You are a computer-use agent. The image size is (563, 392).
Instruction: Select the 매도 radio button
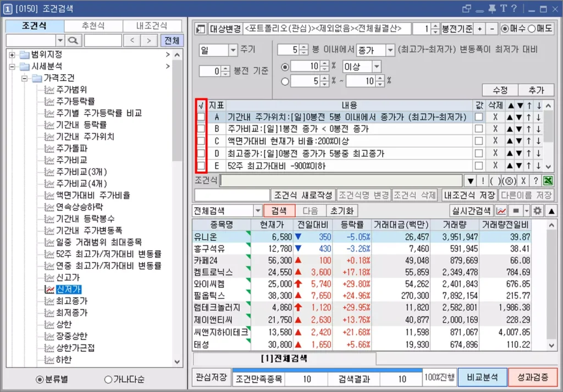pos(532,29)
